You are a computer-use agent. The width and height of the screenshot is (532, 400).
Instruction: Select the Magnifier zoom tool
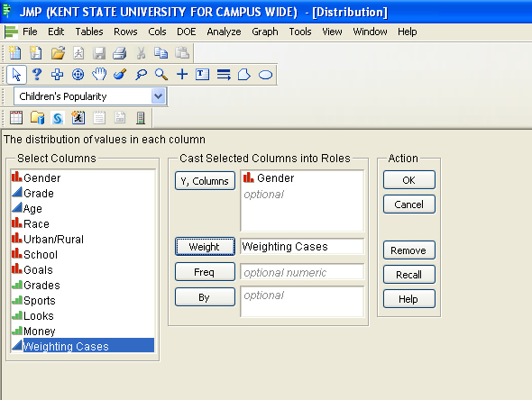(161, 74)
